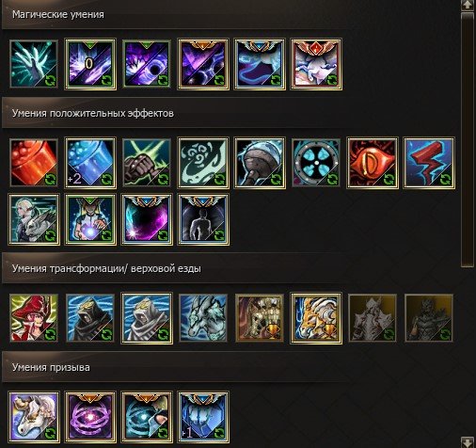
Task: Click the blue four-petal shield buff icon
Action: 316,163
